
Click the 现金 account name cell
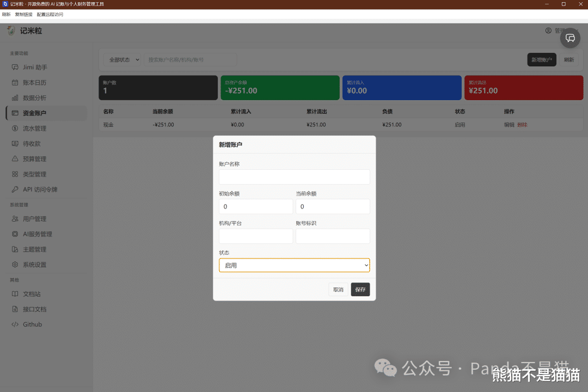pos(108,125)
